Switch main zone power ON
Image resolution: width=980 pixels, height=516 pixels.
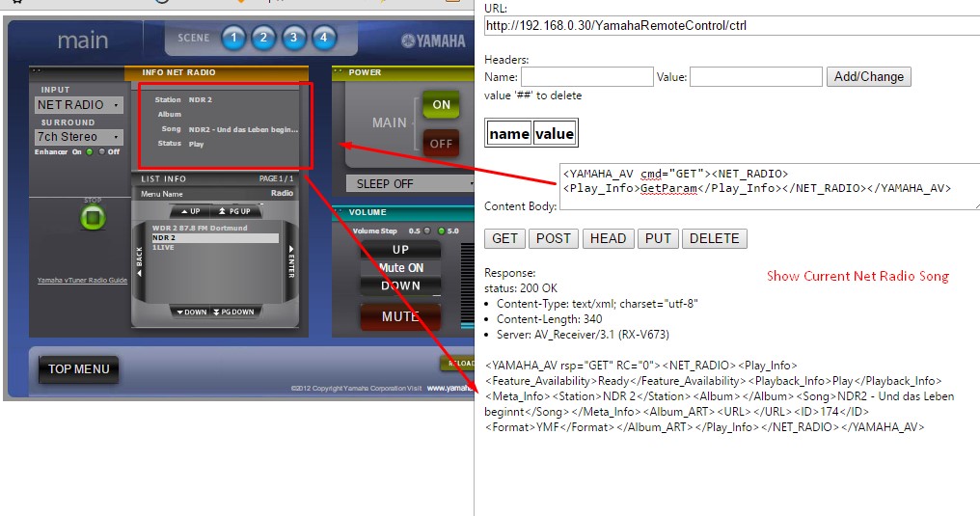(441, 105)
